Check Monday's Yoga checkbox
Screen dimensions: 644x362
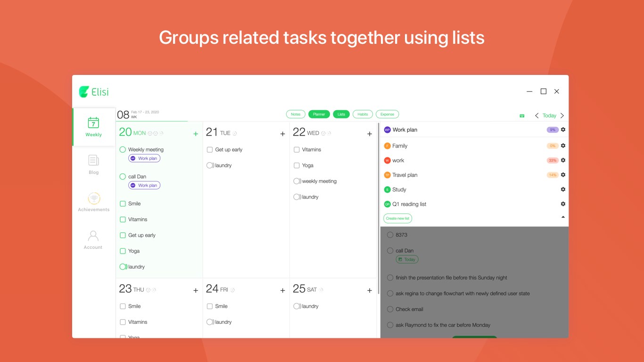point(123,251)
